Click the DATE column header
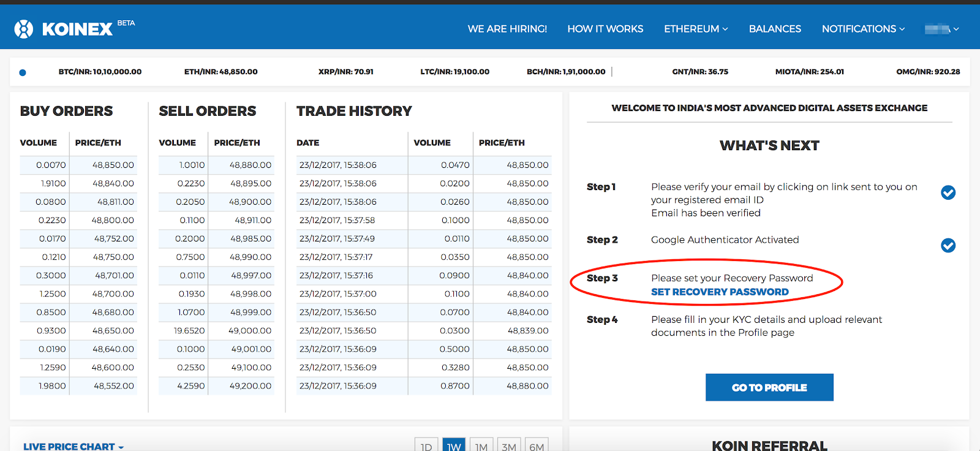980x451 pixels. click(x=308, y=143)
